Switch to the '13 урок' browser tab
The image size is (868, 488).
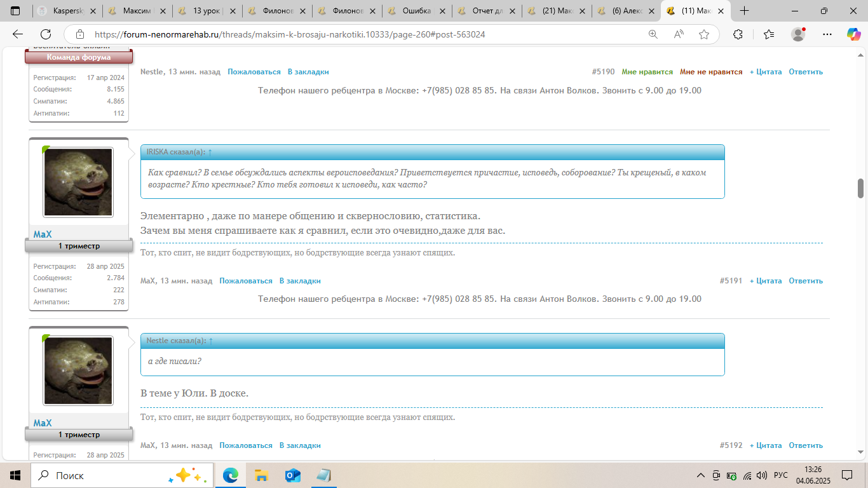coord(207,11)
